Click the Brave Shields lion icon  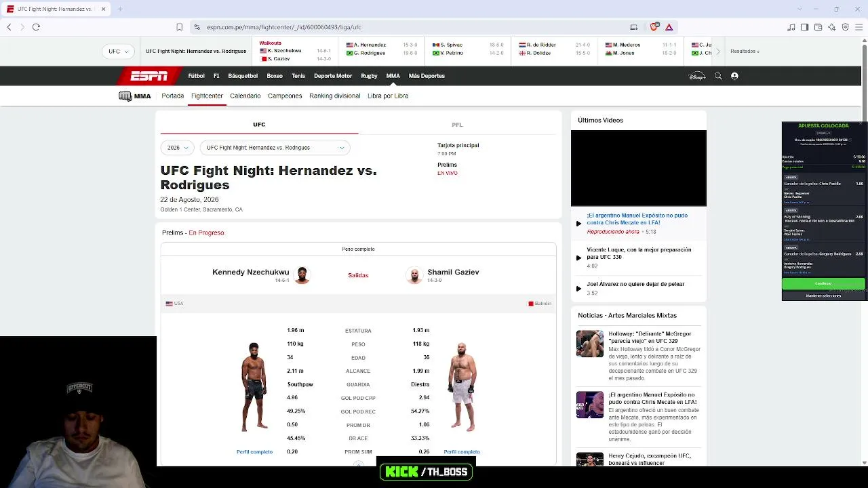click(x=654, y=27)
